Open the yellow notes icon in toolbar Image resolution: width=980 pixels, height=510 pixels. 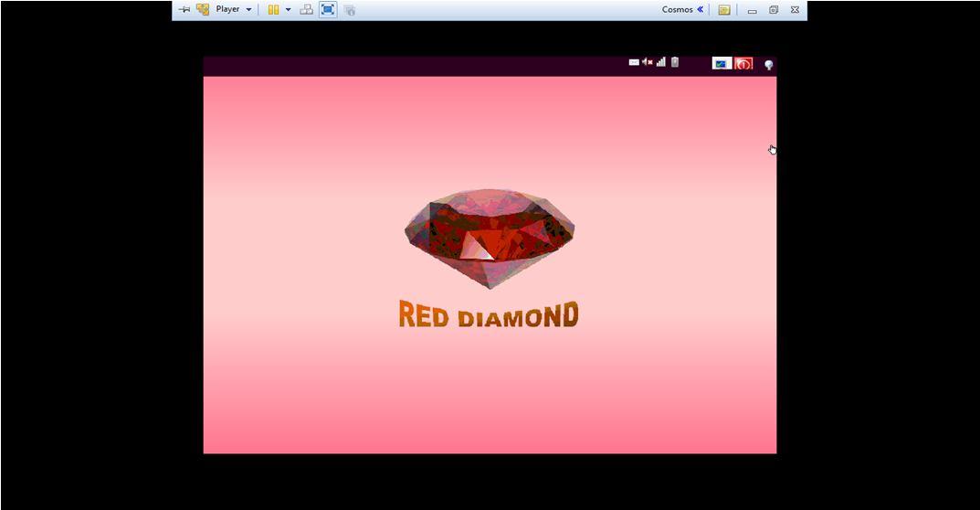(723, 10)
